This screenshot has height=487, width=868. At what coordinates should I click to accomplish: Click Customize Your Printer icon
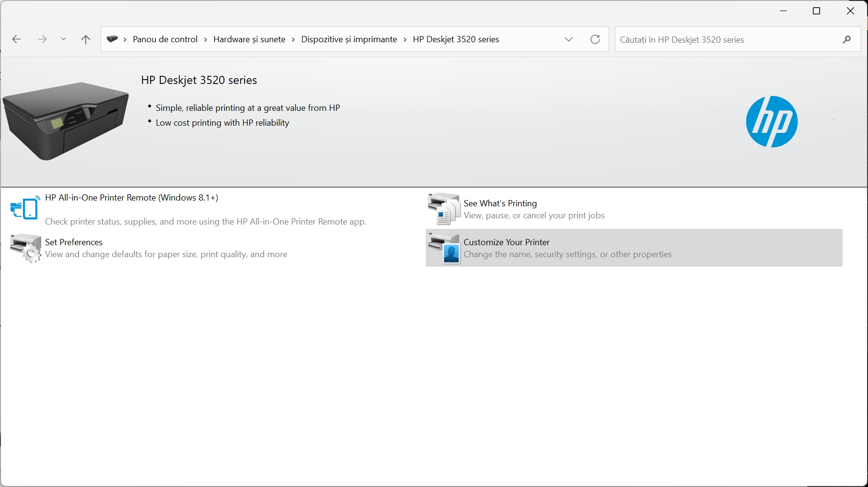(x=444, y=248)
